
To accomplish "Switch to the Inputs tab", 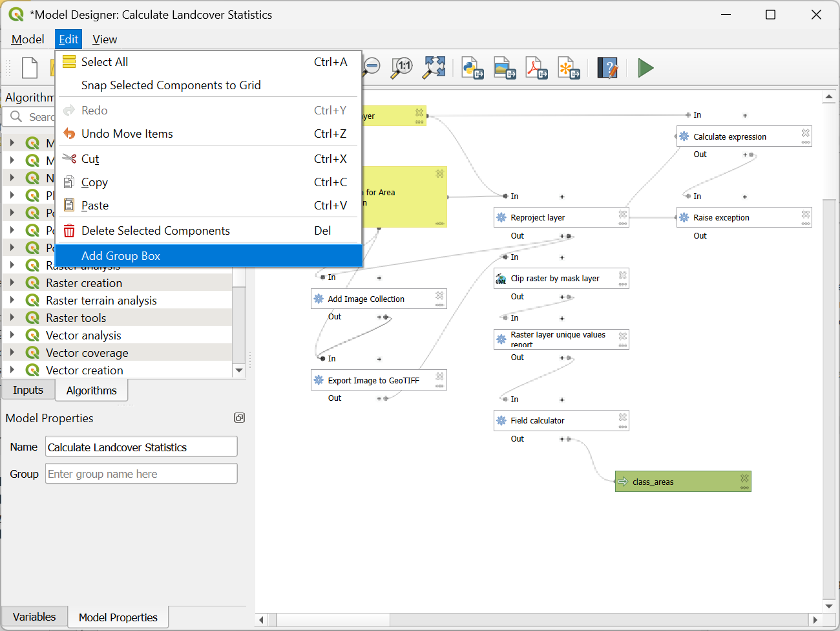I will [x=28, y=390].
